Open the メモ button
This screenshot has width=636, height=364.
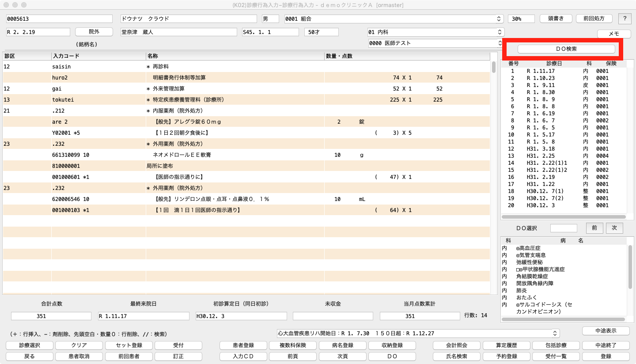coord(614,34)
